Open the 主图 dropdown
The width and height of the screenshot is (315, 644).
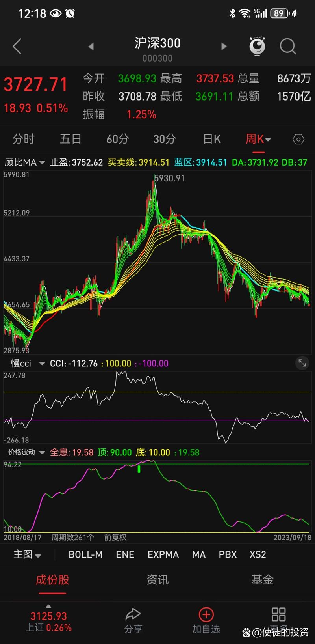27,554
